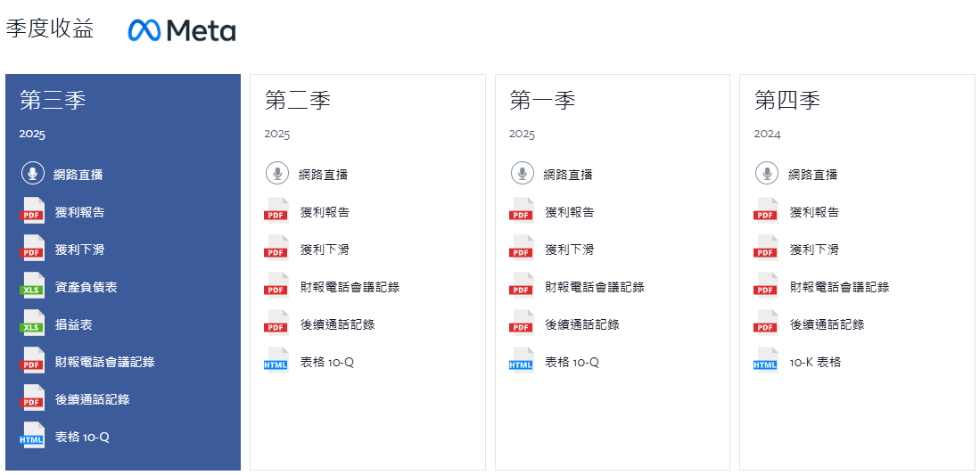The image size is (980, 475).
Task: Open 第一季 表格 10-Q link
Action: click(572, 362)
